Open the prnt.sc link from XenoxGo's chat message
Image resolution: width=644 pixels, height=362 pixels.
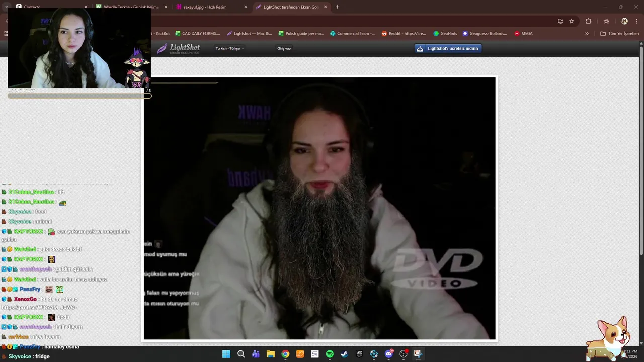(x=39, y=307)
